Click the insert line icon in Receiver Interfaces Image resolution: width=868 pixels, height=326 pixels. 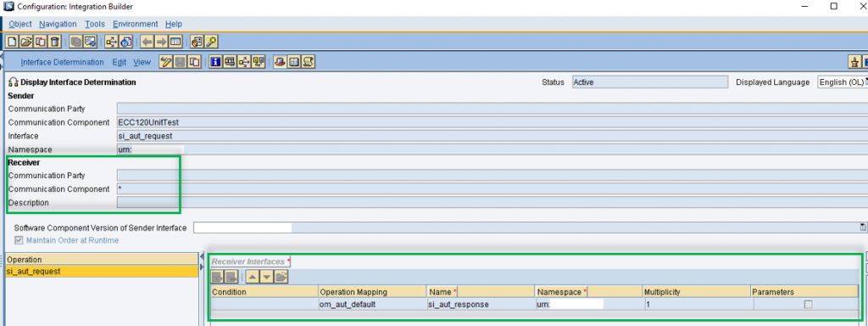(218, 277)
